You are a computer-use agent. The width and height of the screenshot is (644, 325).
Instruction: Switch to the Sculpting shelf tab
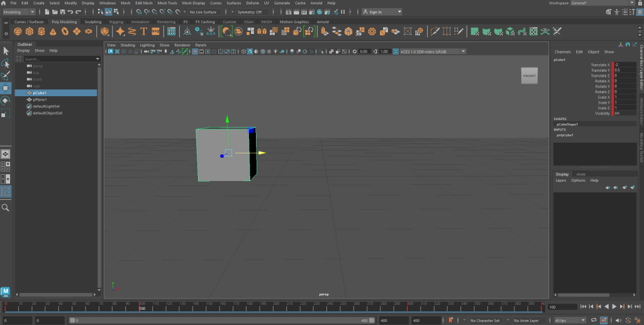pyautogui.click(x=93, y=21)
